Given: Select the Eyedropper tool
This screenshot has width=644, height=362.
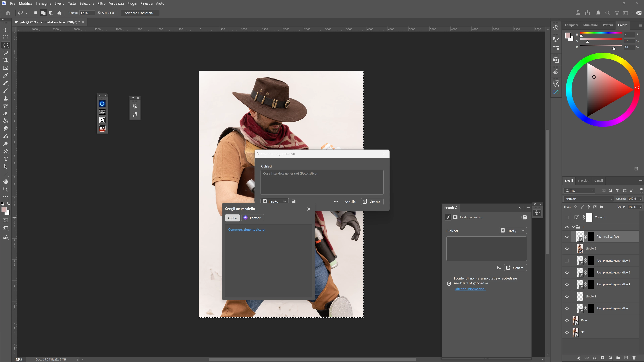Looking at the screenshot, I should point(6,75).
